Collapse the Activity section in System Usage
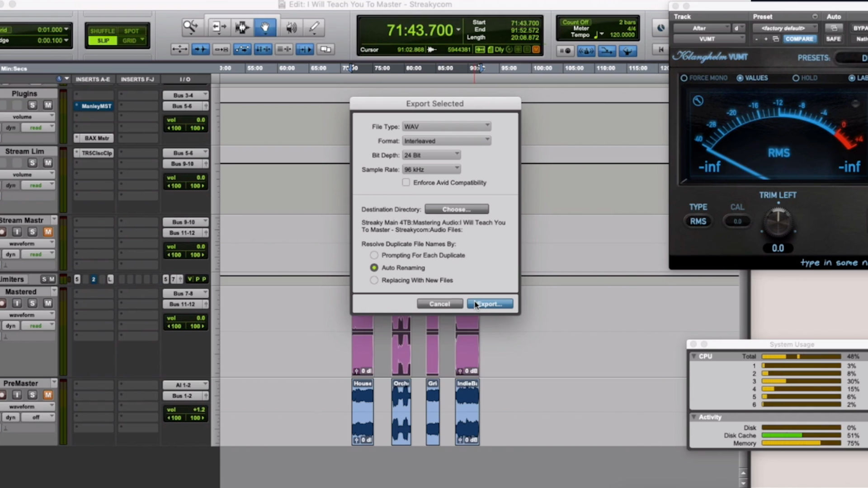 (693, 417)
